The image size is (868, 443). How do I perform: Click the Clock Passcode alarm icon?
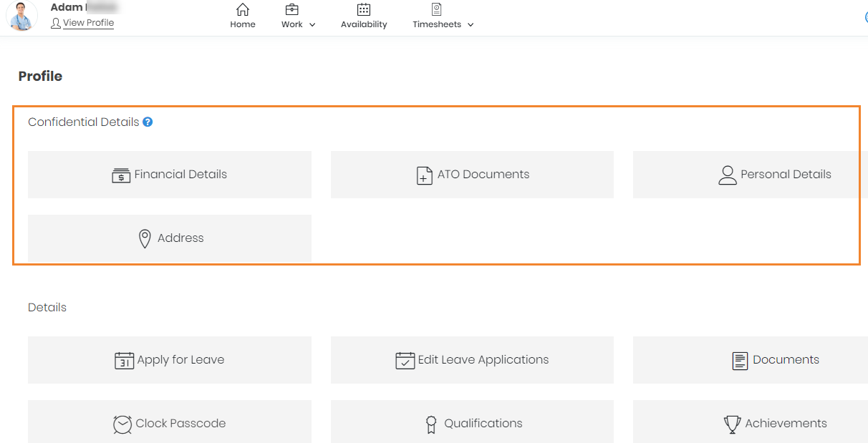click(x=122, y=424)
